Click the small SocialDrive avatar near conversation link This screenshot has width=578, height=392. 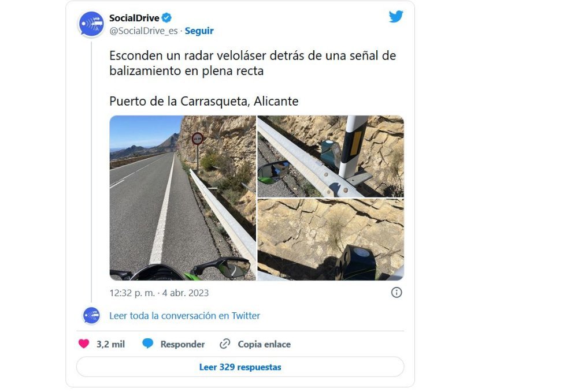click(x=91, y=315)
